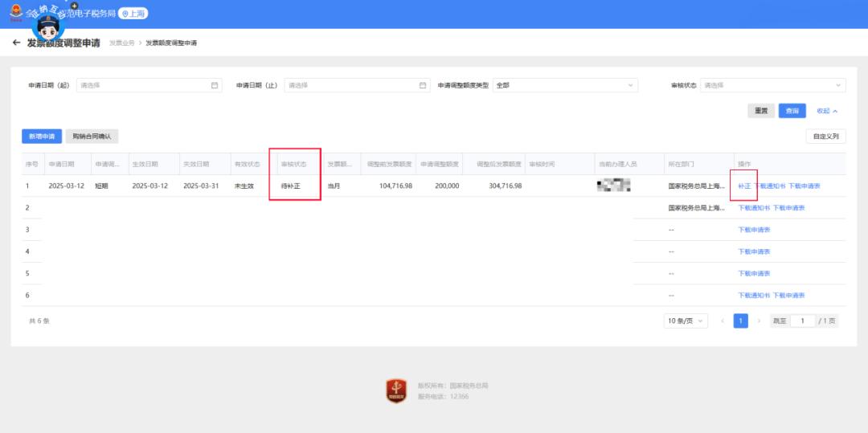This screenshot has width=868, height=433.
Task: Open the 审核状态 filter dropdown
Action: click(x=773, y=86)
